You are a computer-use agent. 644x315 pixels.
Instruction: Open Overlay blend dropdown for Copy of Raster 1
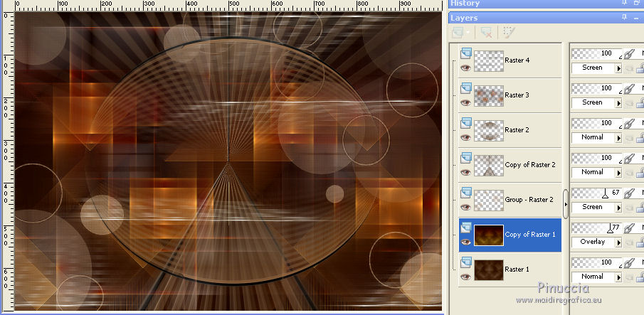pos(618,242)
